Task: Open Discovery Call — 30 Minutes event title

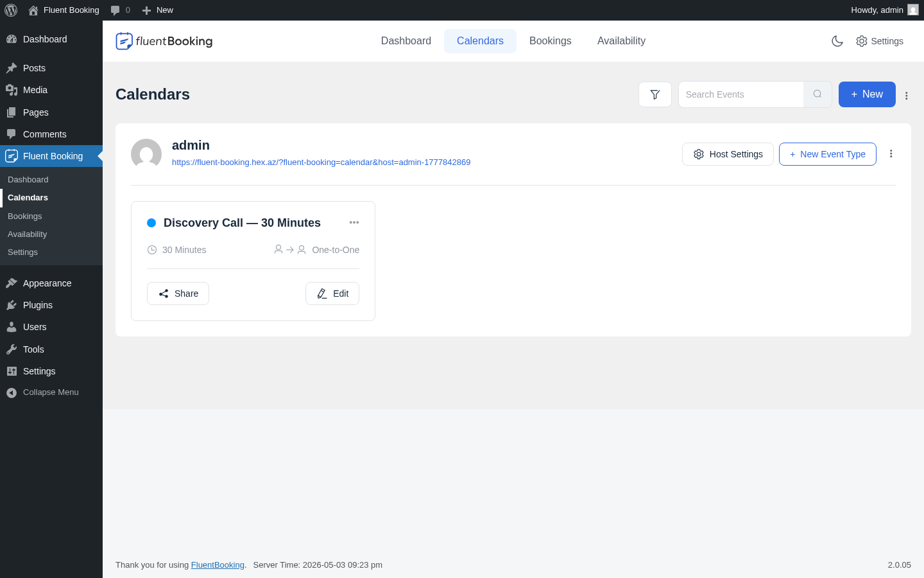Action: (242, 223)
